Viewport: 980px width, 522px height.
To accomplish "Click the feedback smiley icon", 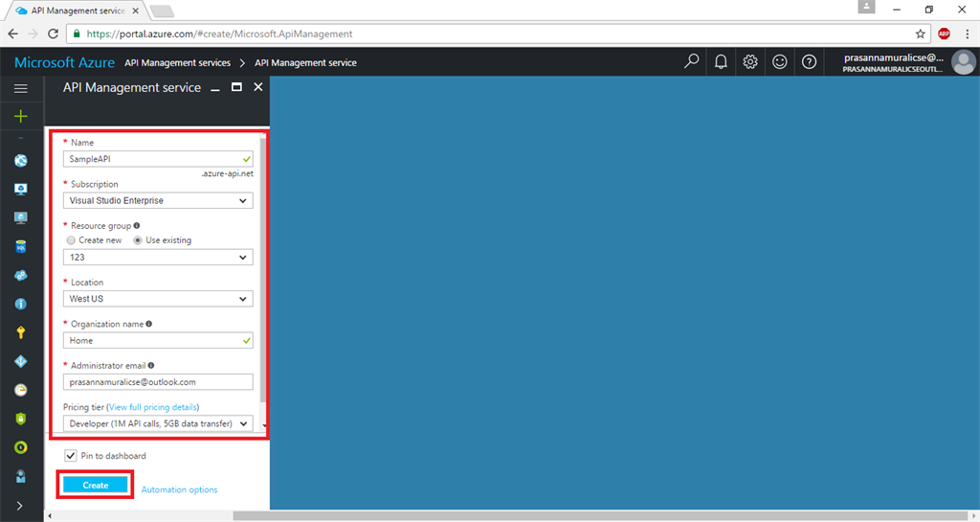I will [x=779, y=61].
